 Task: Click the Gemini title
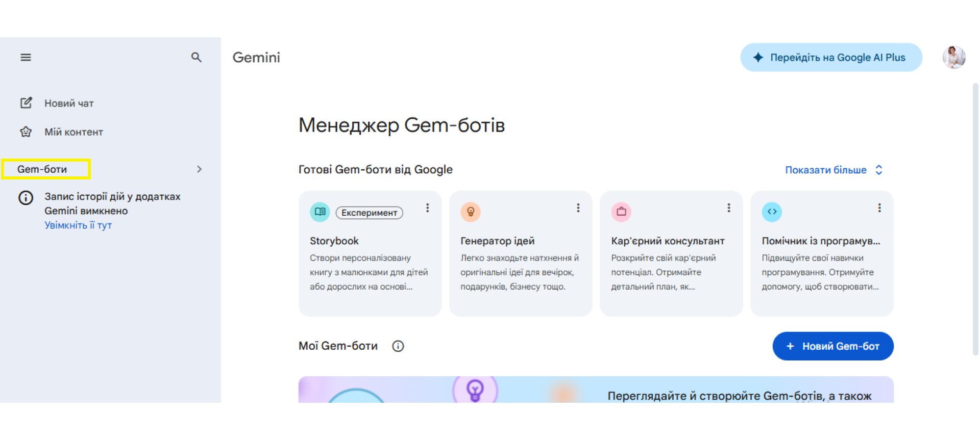[x=256, y=58]
